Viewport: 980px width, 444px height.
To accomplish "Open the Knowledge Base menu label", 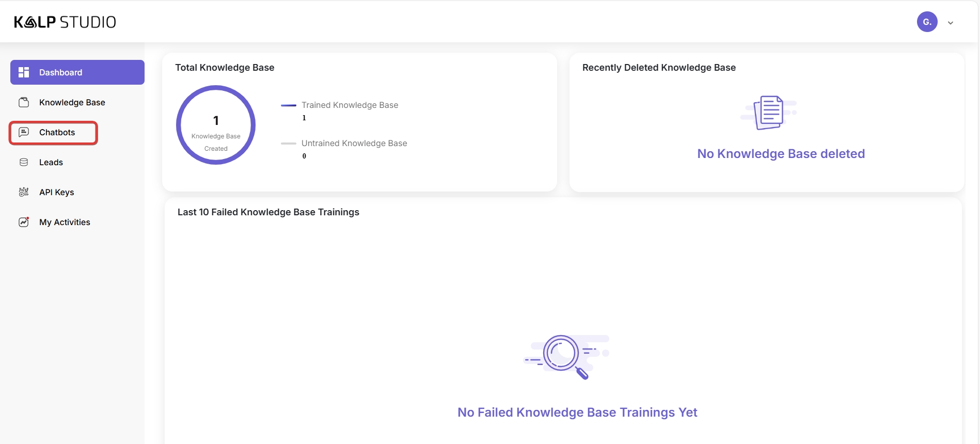I will (72, 102).
